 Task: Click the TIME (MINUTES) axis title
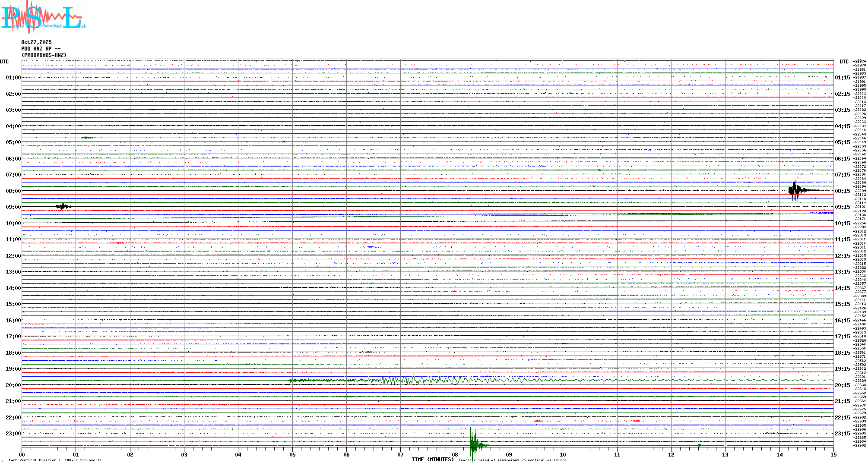coord(433,460)
